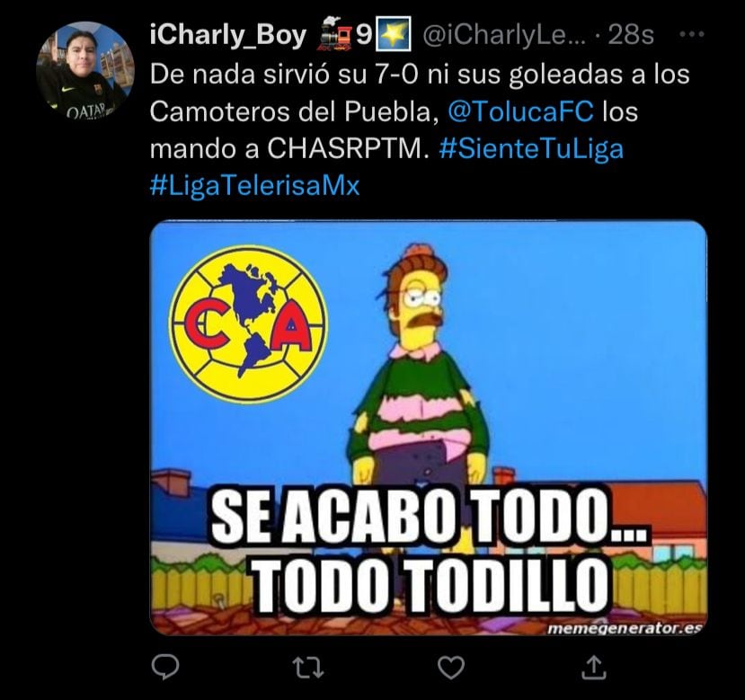
Task: Reply to the tweet with the speech bubble icon
Action: [x=164, y=667]
